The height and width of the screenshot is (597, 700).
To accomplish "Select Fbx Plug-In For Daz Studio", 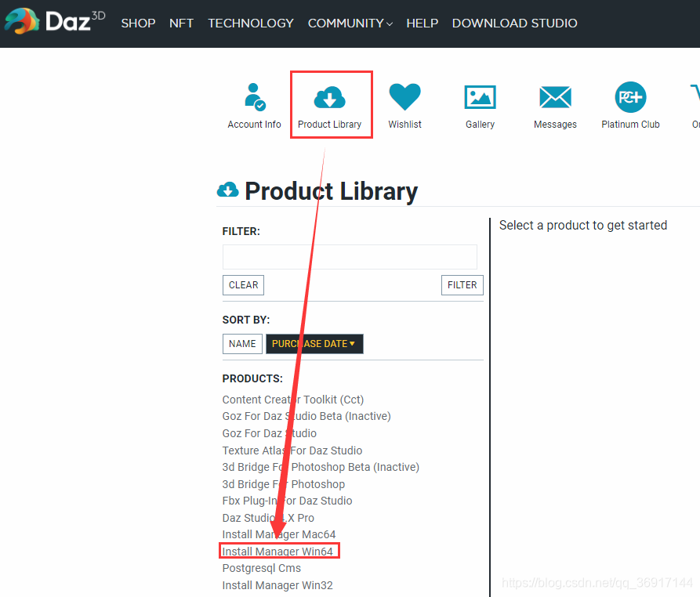I will pyautogui.click(x=287, y=501).
